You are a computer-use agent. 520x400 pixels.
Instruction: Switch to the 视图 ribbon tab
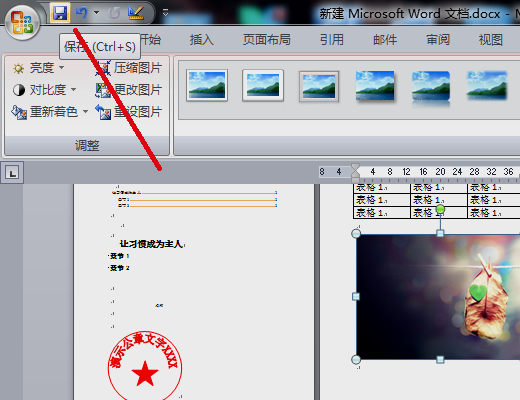coord(491,40)
